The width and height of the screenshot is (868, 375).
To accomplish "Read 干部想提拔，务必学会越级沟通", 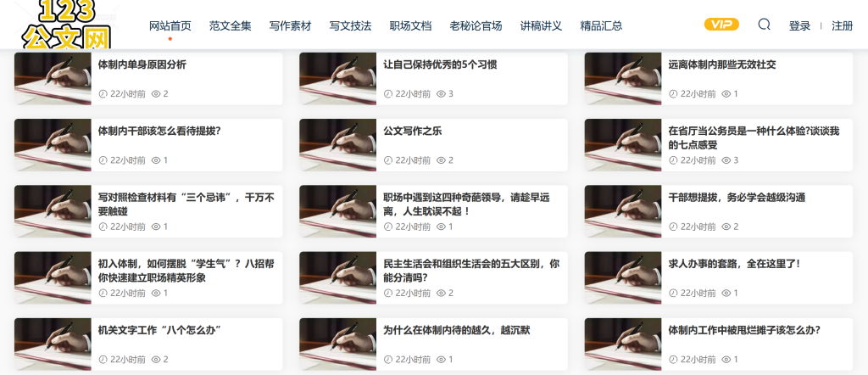I will coord(737,198).
